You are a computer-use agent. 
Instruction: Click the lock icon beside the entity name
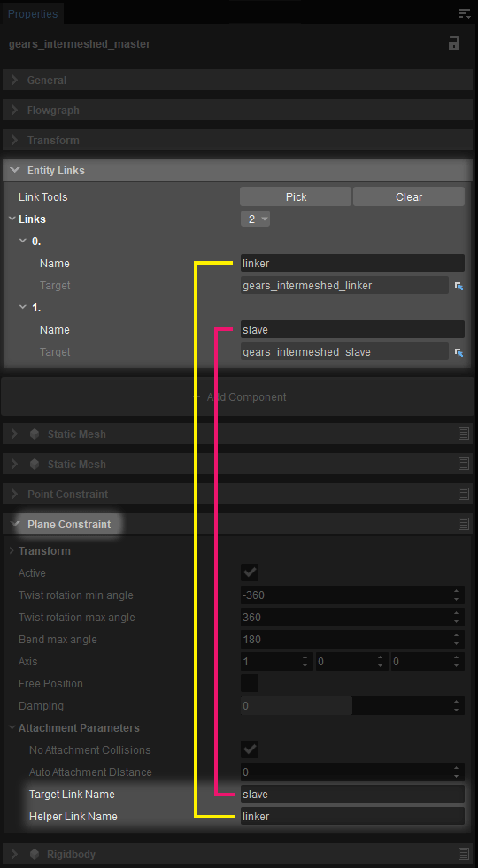click(x=454, y=43)
